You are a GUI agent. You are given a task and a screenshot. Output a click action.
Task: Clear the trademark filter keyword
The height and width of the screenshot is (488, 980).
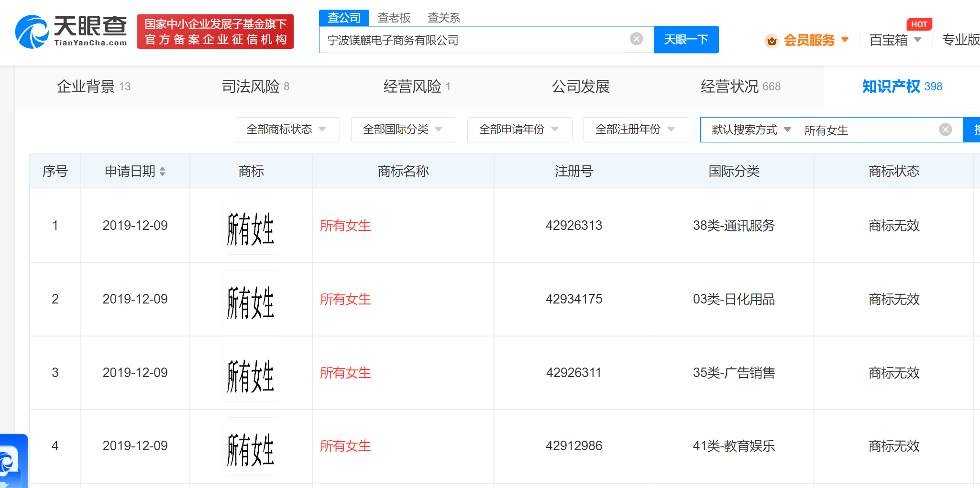click(945, 130)
